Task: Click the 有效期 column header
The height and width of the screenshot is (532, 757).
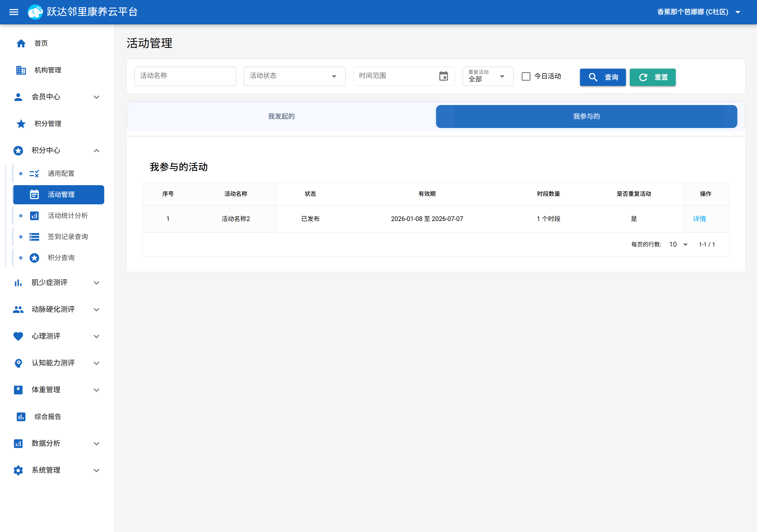Action: (x=427, y=194)
